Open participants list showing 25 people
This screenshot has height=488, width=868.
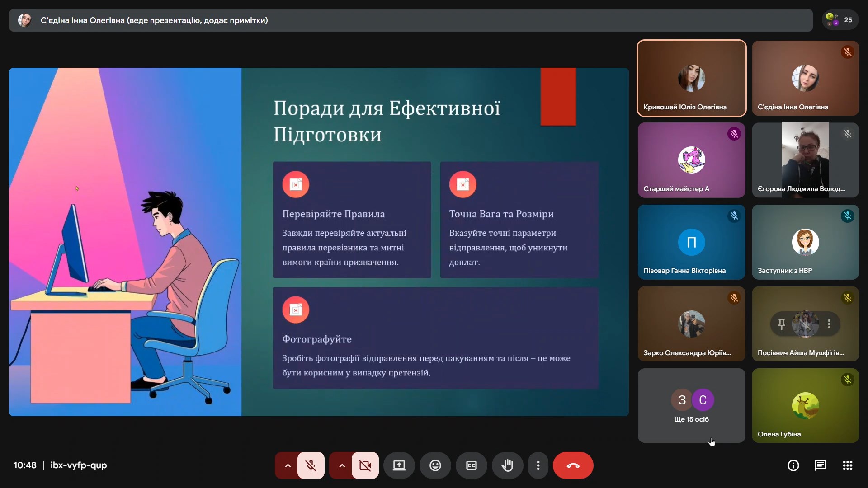point(840,20)
